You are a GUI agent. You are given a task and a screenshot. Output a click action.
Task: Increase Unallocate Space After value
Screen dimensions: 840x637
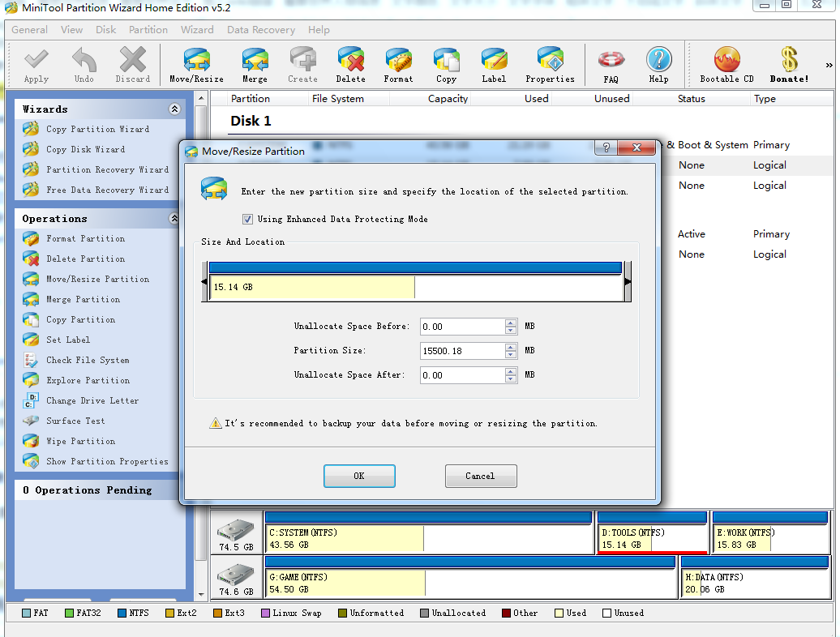[511, 372]
